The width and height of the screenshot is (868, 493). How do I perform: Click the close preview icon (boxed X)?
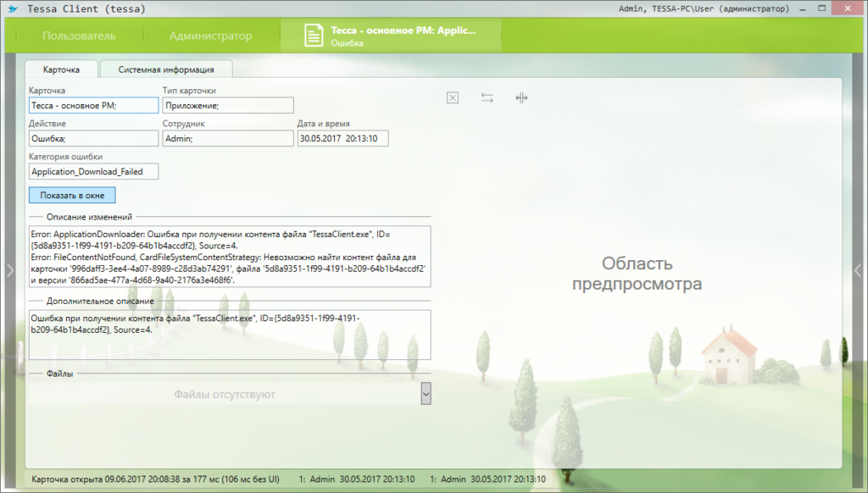tap(453, 98)
